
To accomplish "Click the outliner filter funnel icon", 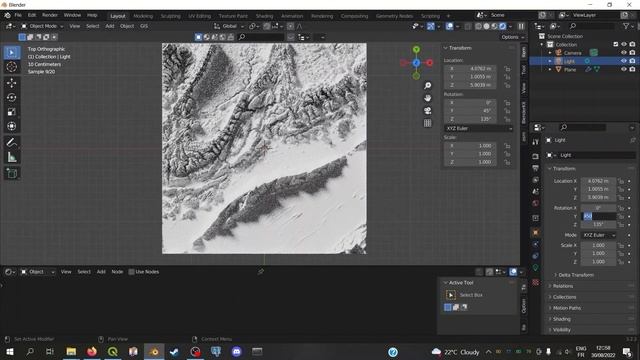I will 626,26.
